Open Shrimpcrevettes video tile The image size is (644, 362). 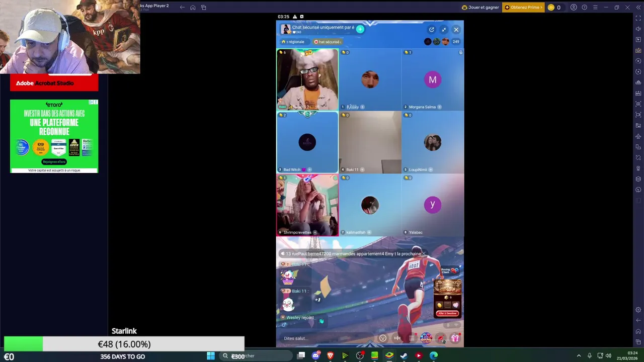point(307,205)
